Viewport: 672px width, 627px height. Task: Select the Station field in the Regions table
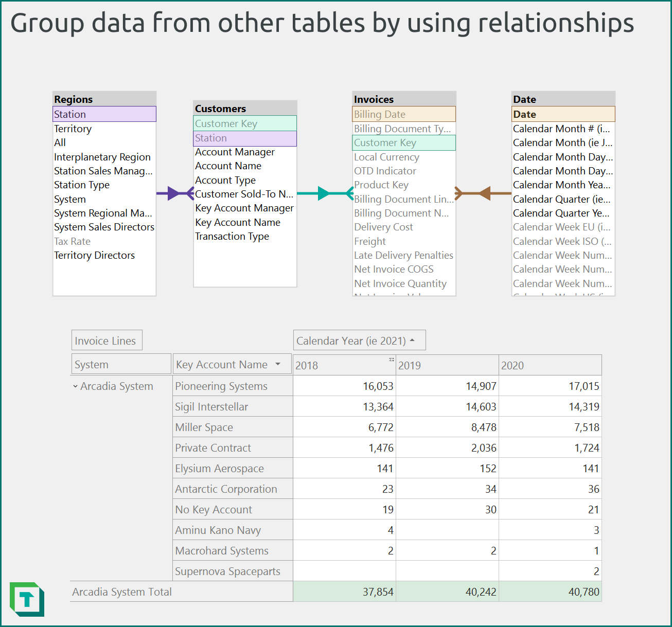[104, 114]
